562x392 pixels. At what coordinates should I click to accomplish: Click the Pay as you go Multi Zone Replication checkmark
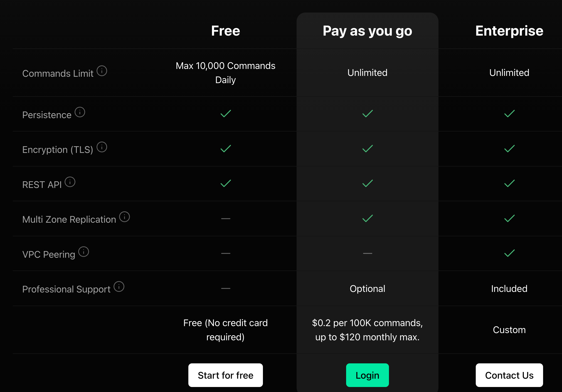[368, 219]
